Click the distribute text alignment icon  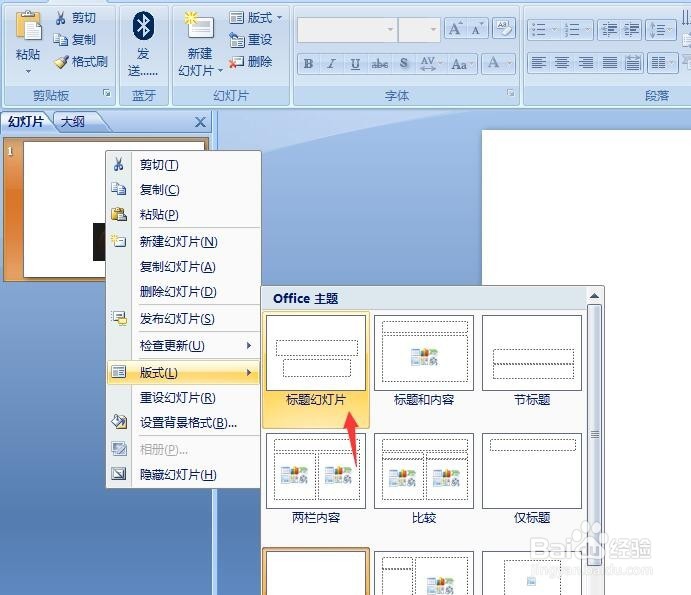[x=633, y=63]
